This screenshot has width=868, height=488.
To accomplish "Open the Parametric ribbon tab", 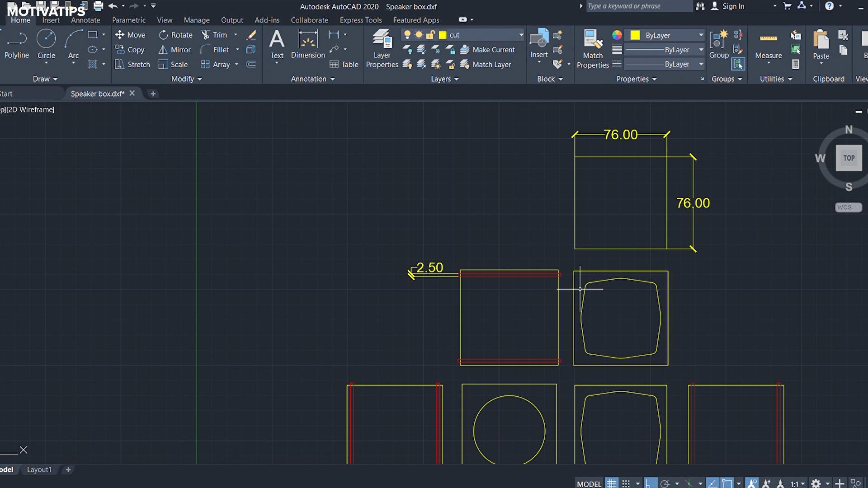I will [129, 20].
